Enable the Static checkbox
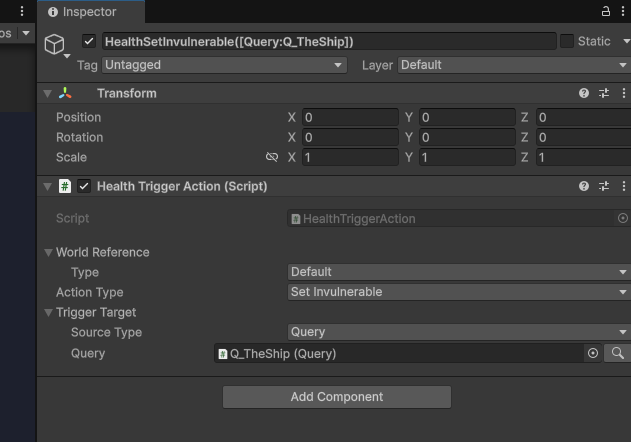631x442 pixels. [567, 41]
